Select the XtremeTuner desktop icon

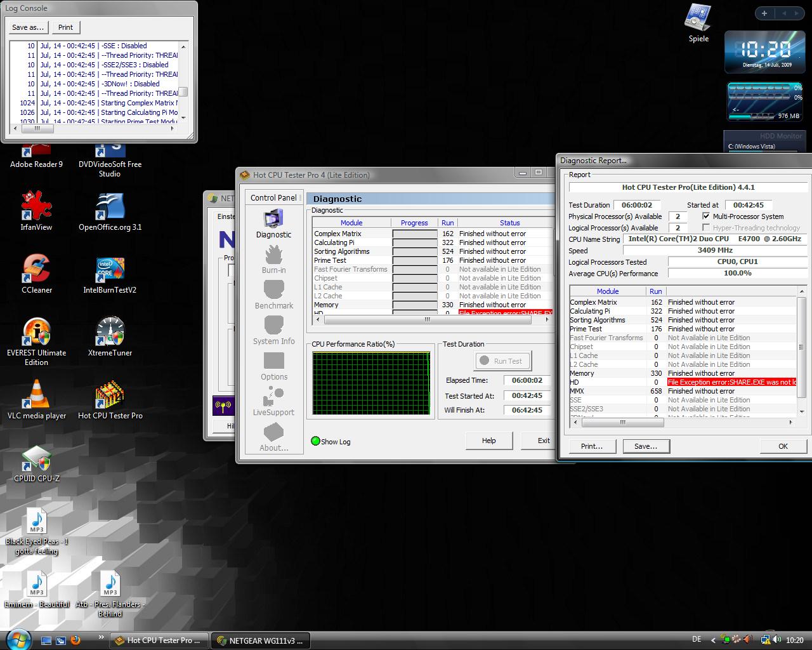(110, 336)
